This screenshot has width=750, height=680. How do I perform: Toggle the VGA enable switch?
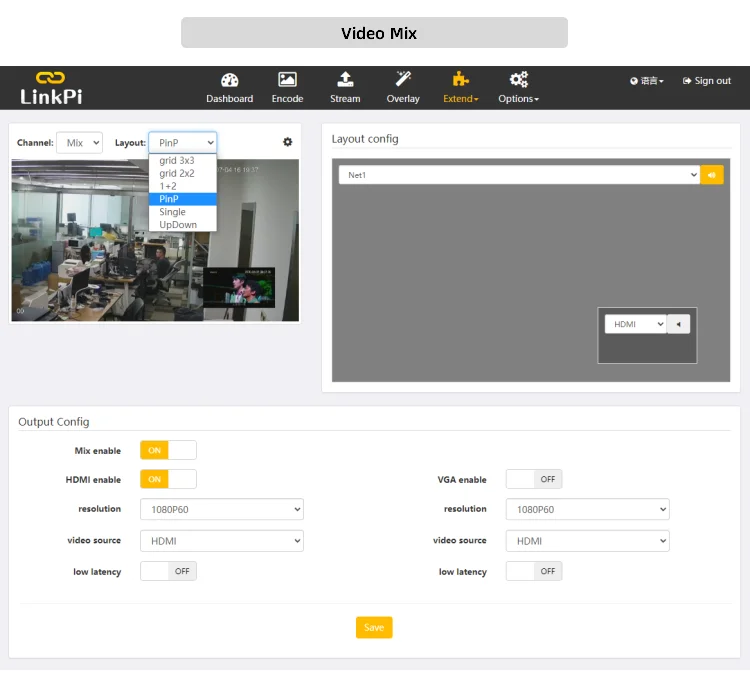coord(534,480)
